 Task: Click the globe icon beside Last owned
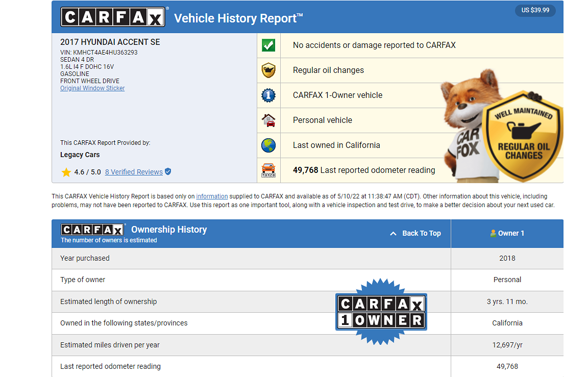point(268,145)
